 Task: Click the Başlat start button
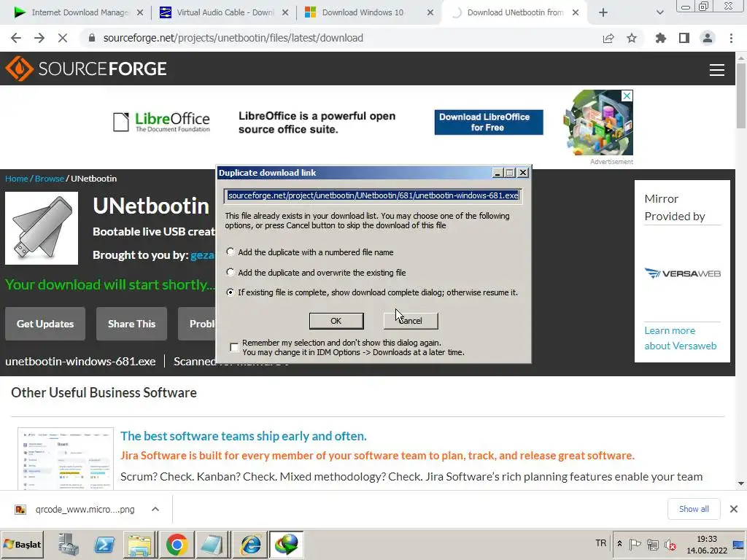tap(23, 545)
